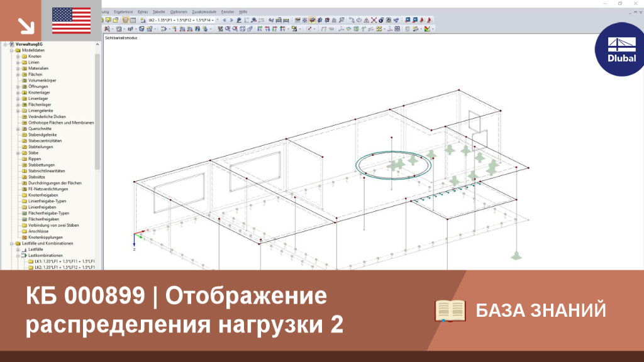Toggle the table panel display button
Image resolution: width=644 pixels, height=362 pixels.
pos(133,20)
